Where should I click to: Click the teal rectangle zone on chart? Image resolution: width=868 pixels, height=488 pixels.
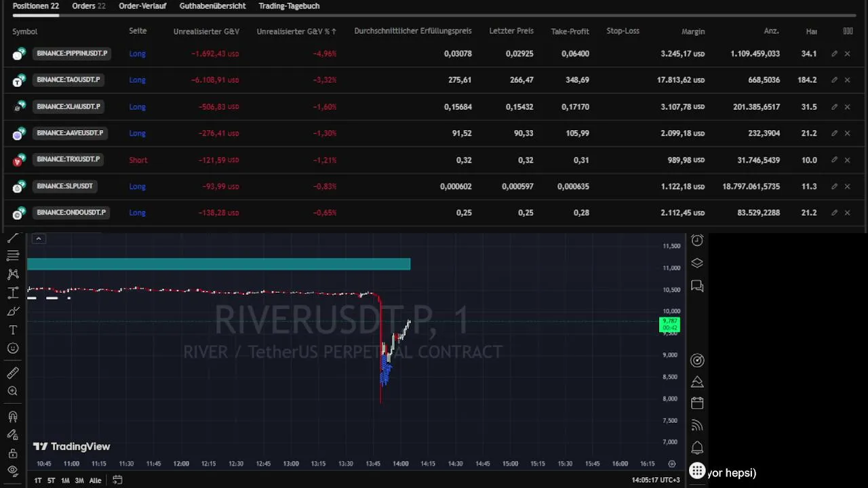pos(218,264)
